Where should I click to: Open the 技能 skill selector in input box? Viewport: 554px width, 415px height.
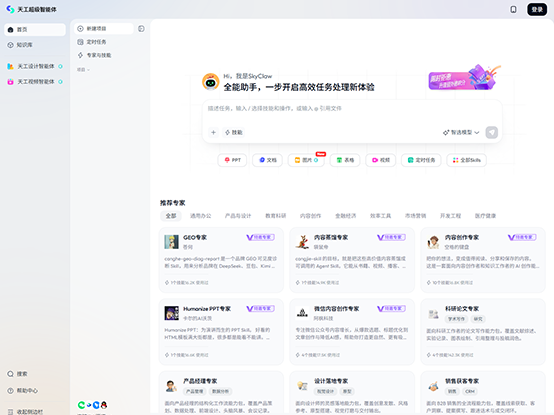point(234,132)
